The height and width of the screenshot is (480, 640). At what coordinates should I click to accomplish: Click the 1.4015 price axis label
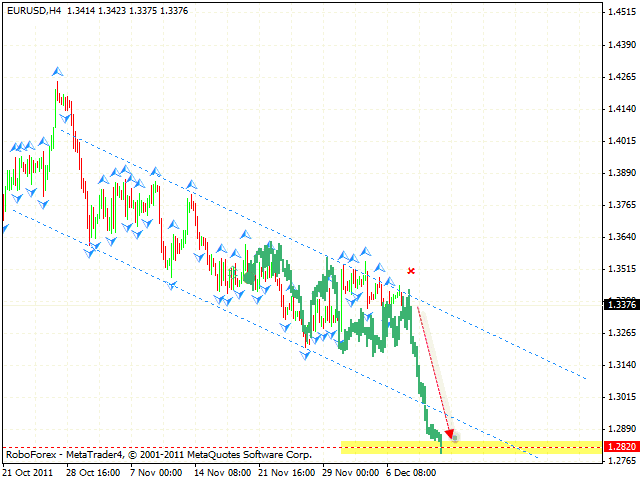click(621, 141)
